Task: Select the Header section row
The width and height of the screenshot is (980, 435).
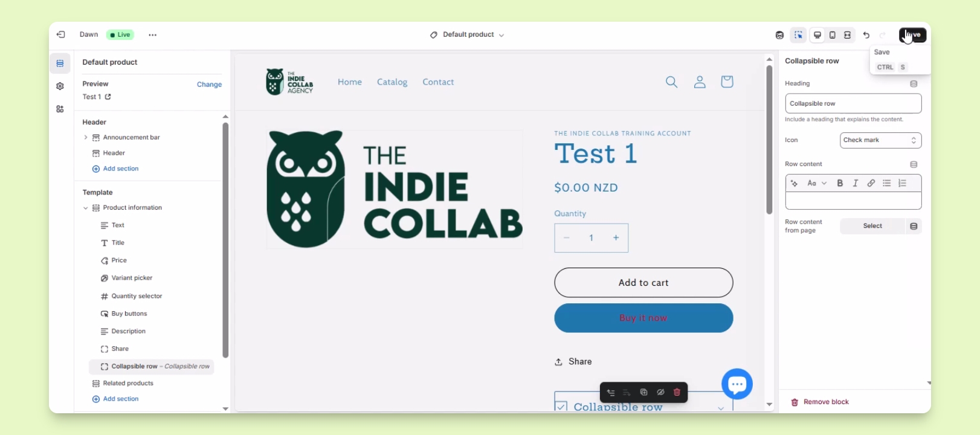Action: [x=114, y=153]
